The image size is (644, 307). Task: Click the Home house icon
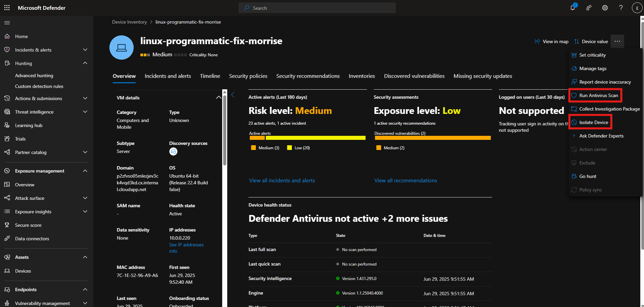pos(7,36)
